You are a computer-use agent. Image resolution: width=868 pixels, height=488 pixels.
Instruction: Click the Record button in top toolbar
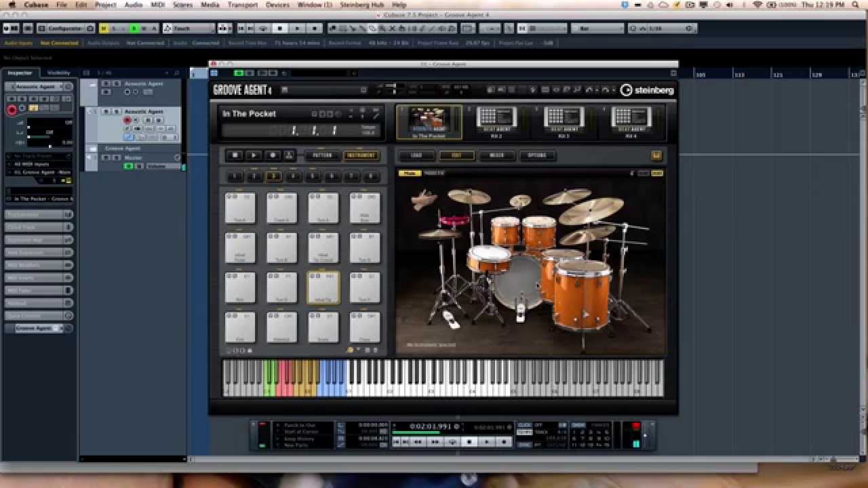(314, 28)
